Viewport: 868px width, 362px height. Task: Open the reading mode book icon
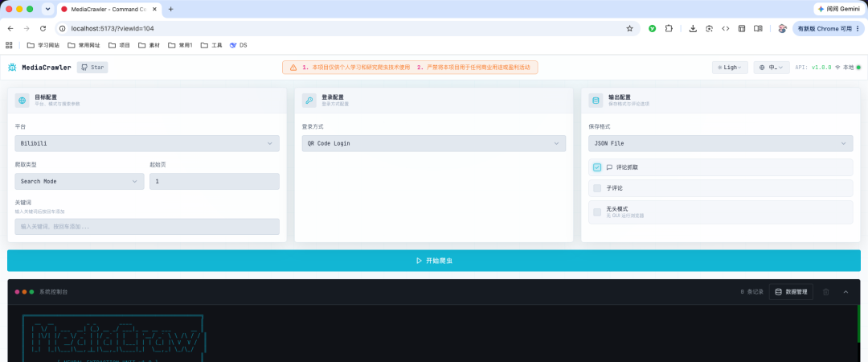759,28
